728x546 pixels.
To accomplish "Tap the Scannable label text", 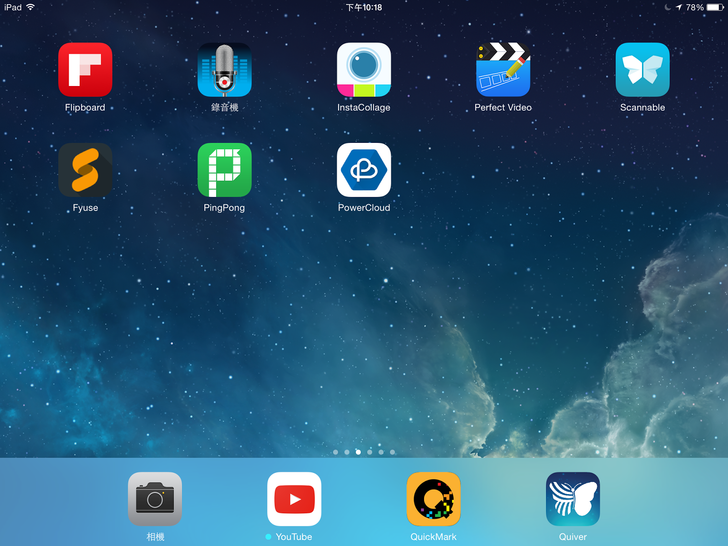I will pyautogui.click(x=643, y=108).
